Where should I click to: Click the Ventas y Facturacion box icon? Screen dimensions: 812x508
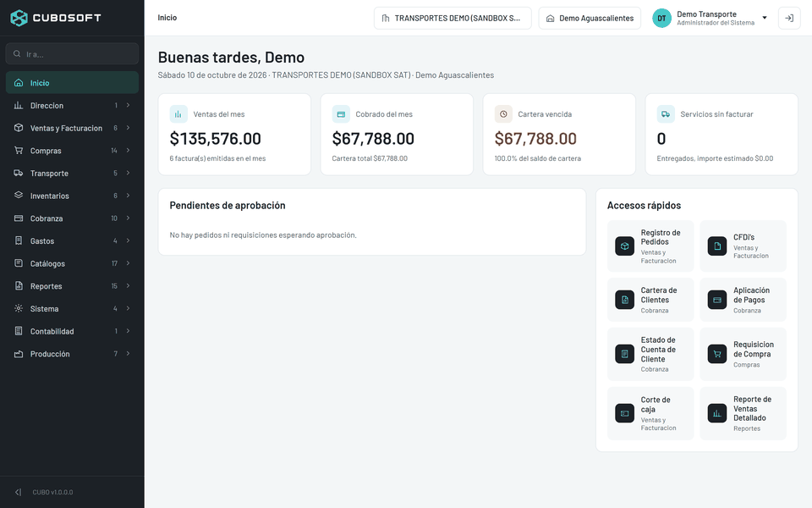[x=19, y=128]
